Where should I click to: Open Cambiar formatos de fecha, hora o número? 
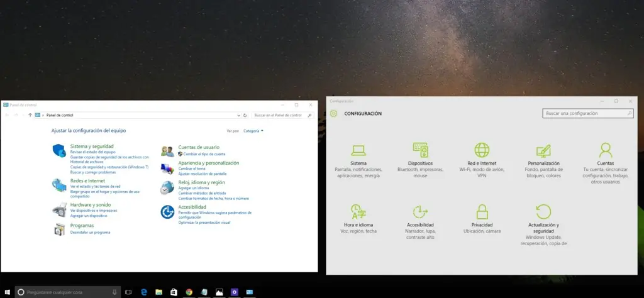pyautogui.click(x=214, y=198)
